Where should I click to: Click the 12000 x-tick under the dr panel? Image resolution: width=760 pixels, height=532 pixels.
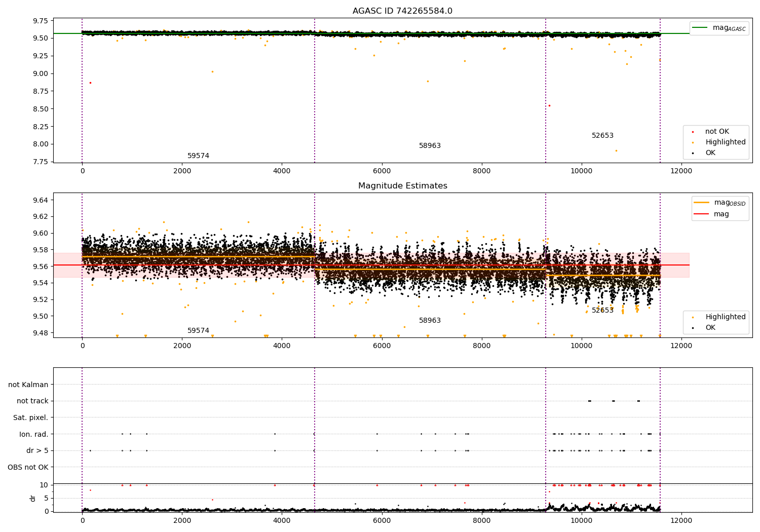[681, 521]
